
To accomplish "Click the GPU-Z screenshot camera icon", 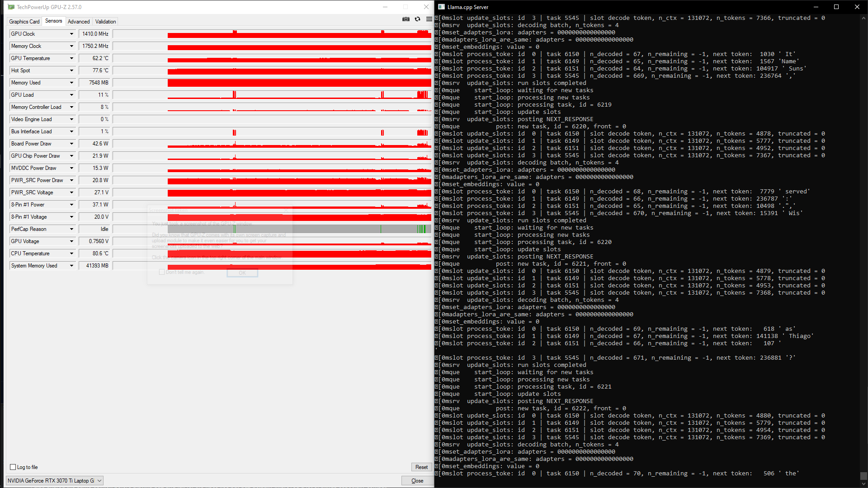I will [406, 19].
